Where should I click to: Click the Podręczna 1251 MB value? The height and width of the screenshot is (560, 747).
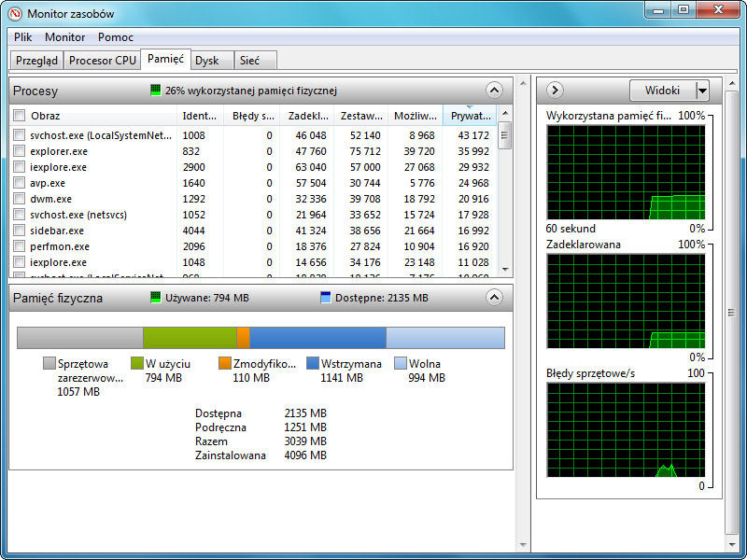pos(305,427)
